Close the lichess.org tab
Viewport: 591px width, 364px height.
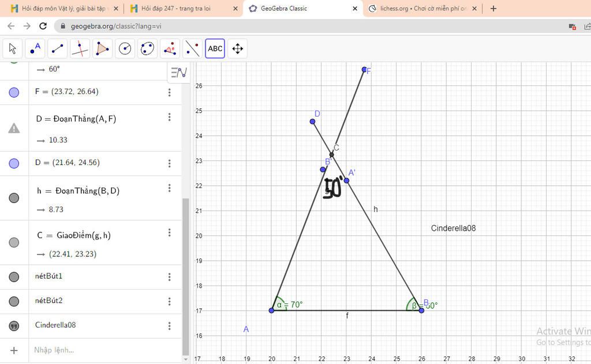coord(474,8)
